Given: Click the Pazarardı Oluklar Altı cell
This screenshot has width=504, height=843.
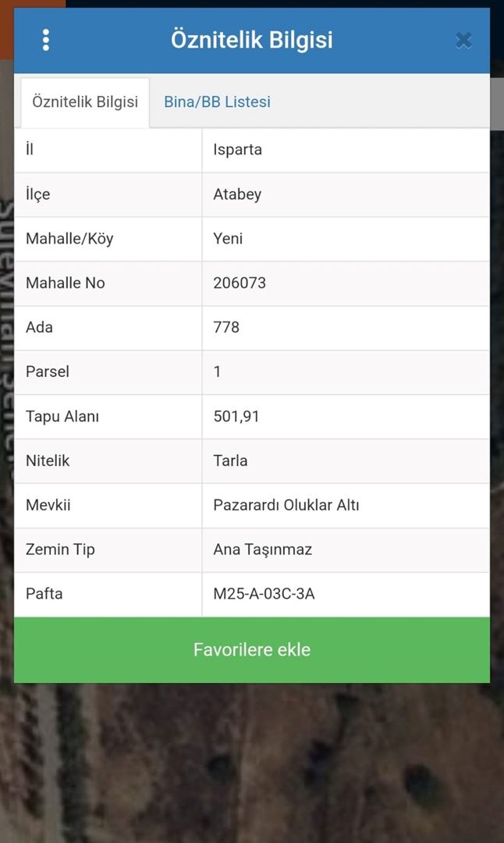Looking at the screenshot, I should tap(286, 506).
